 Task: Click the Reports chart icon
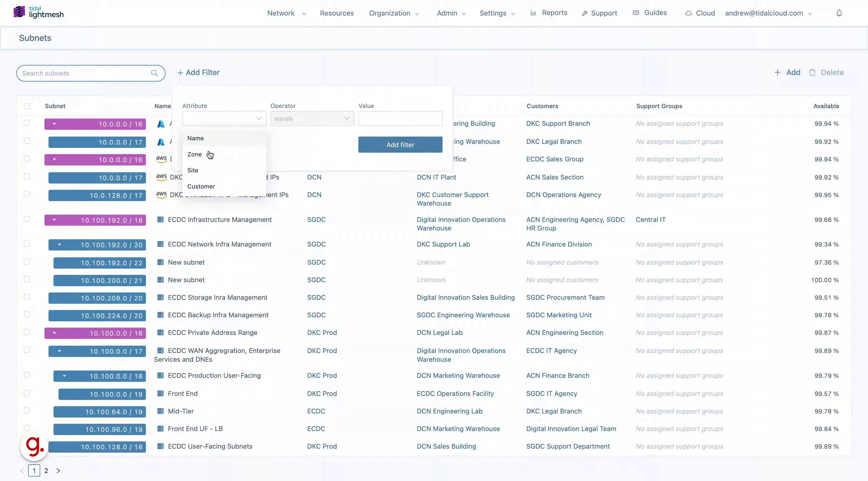pos(533,13)
